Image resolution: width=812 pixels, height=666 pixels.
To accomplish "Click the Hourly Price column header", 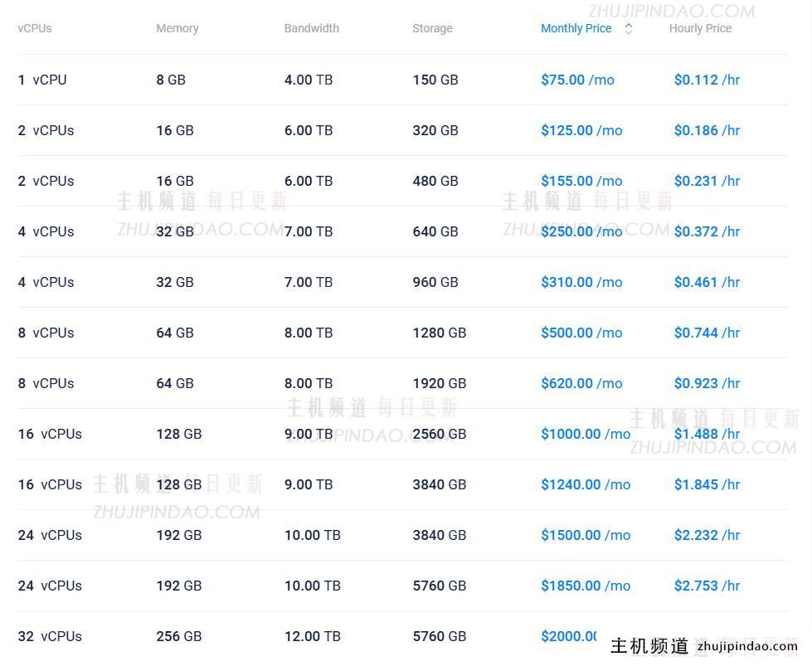I will click(700, 28).
